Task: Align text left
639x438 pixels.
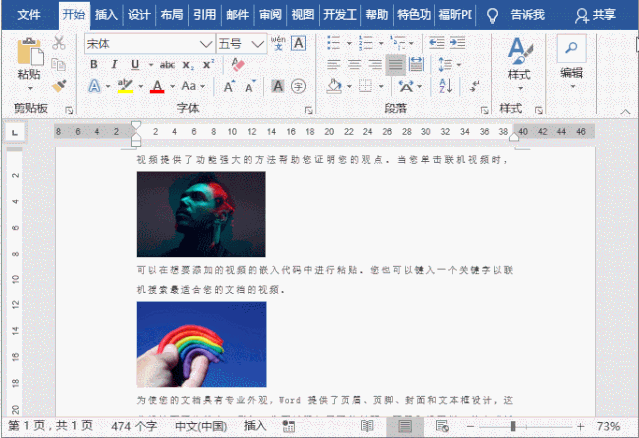Action: (x=334, y=64)
